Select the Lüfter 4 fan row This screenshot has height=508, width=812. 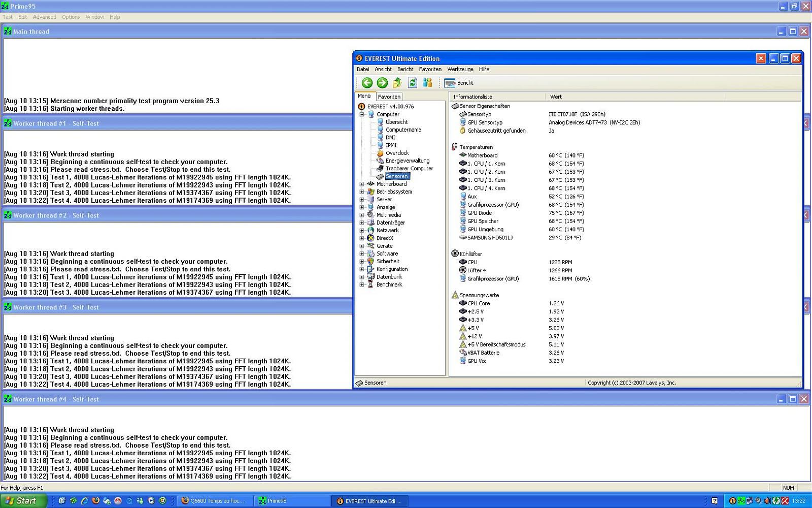(516, 270)
